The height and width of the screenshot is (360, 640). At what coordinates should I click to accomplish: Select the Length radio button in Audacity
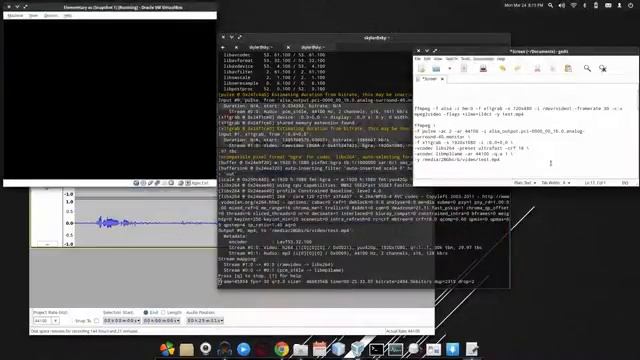[x=163, y=313]
